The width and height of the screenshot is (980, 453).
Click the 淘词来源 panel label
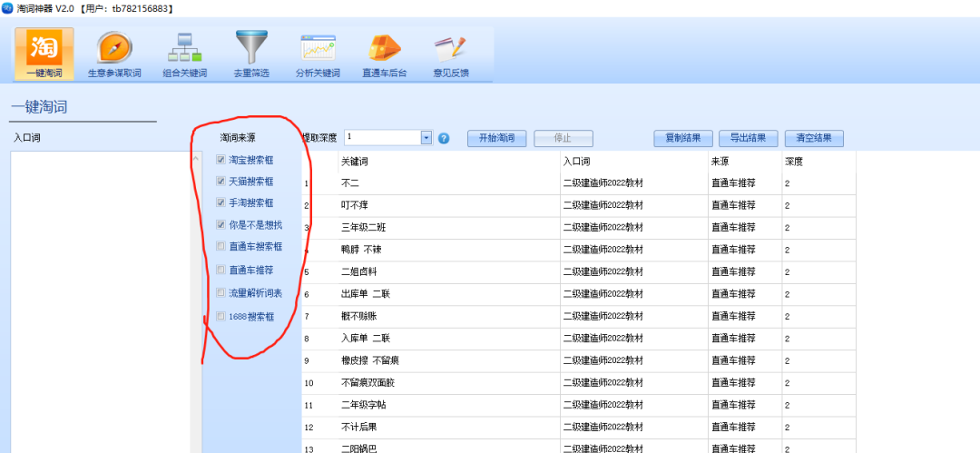point(237,137)
